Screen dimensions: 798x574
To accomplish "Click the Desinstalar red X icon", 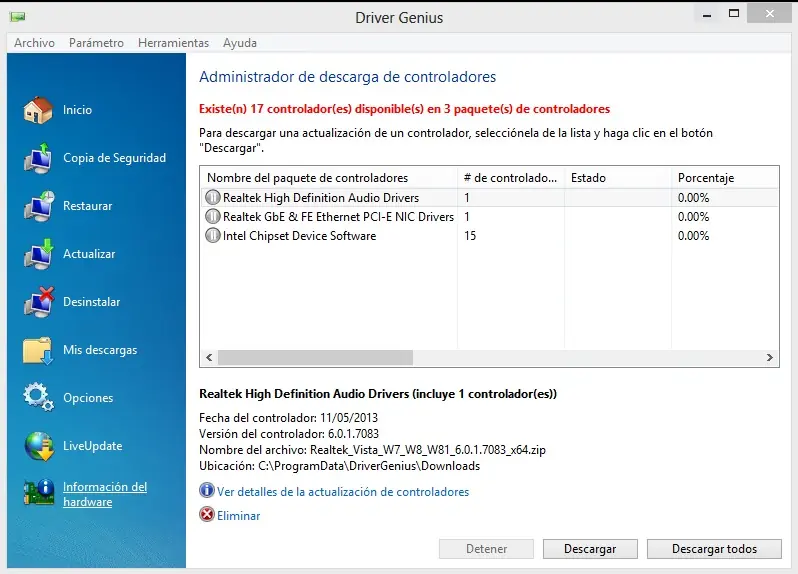I will [39, 302].
